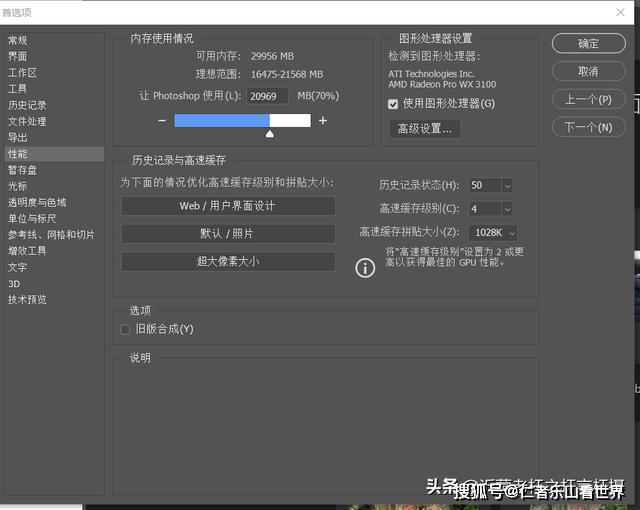Select 单位与标尺 category
The image size is (640, 510).
(x=32, y=218)
